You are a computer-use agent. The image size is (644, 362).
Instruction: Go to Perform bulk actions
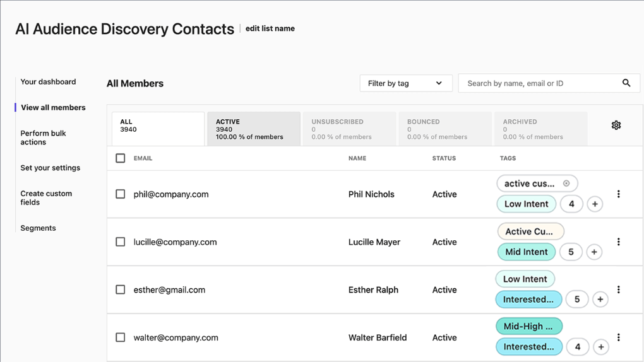(x=43, y=137)
